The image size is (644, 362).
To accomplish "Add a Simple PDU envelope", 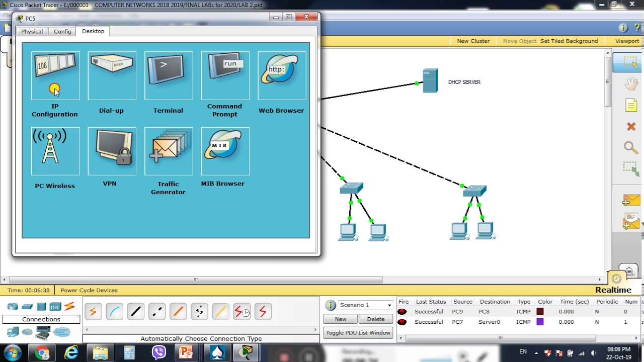I will (x=631, y=200).
